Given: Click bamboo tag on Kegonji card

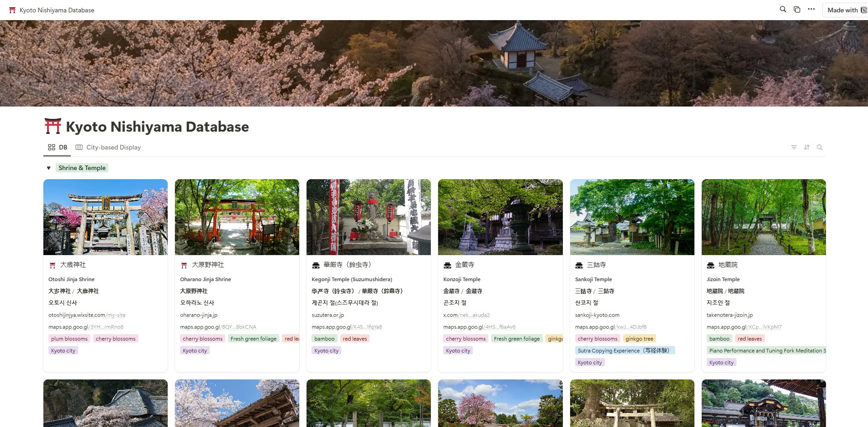Looking at the screenshot, I should (x=324, y=339).
